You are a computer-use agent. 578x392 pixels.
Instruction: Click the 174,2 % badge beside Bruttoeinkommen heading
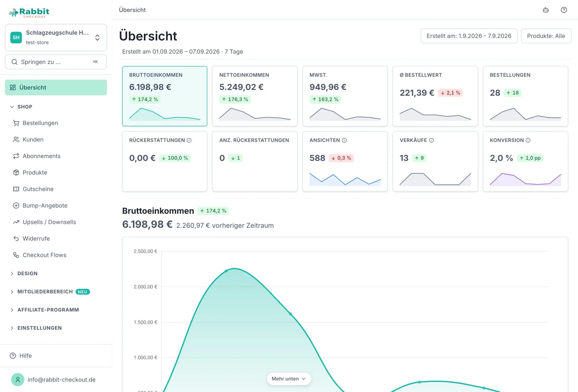[x=213, y=211]
